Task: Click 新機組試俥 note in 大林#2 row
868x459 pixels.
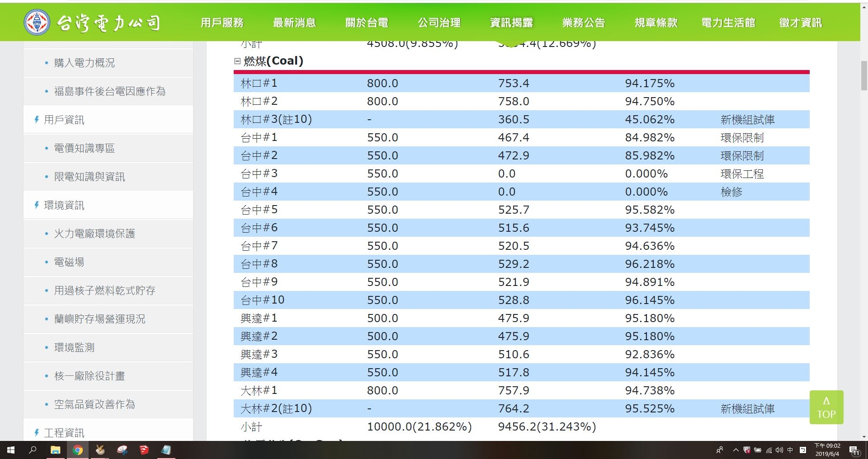Action: [x=747, y=408]
